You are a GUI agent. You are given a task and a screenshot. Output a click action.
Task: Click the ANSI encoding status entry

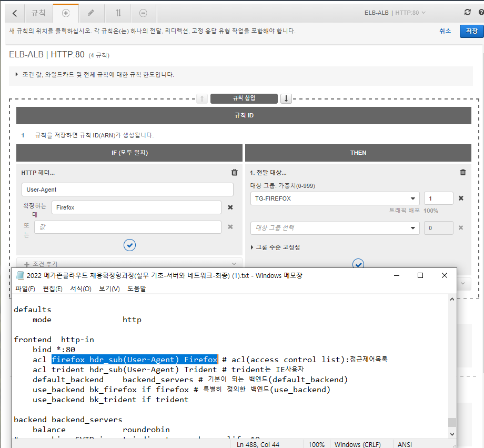tap(405, 444)
